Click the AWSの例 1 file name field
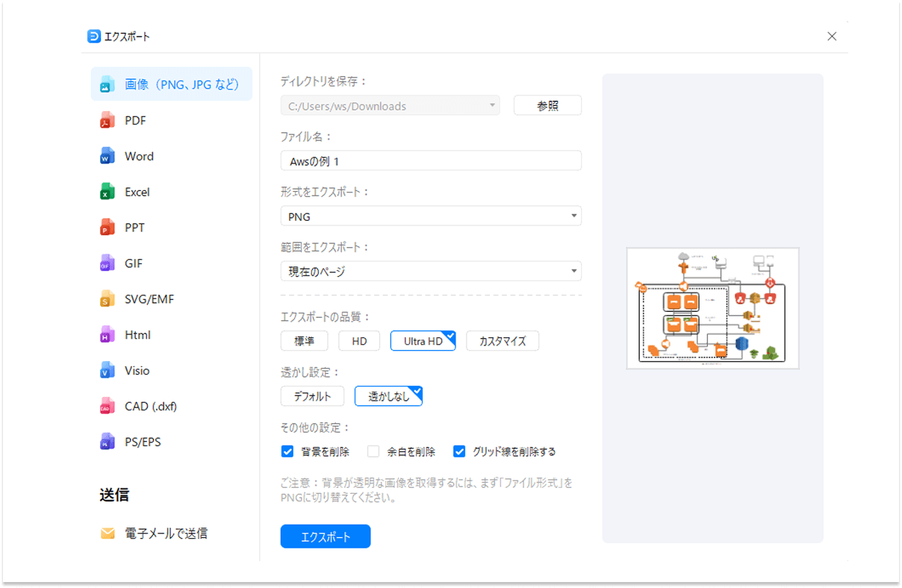Image resolution: width=902 pixels, height=588 pixels. pos(431,160)
